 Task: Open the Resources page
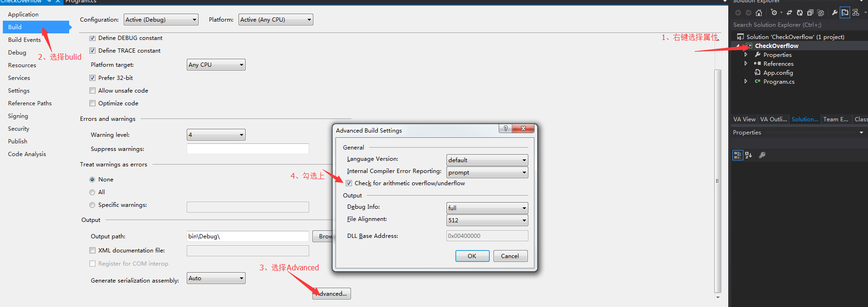coord(22,65)
